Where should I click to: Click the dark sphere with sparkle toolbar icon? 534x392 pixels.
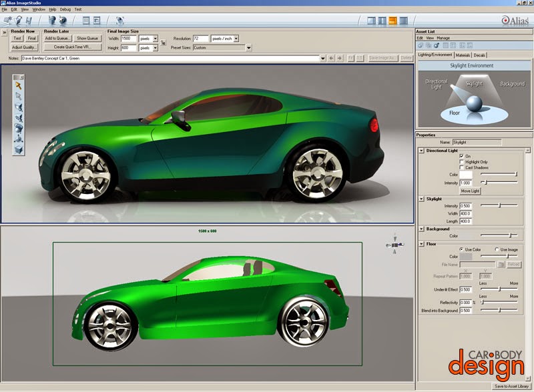(63, 21)
